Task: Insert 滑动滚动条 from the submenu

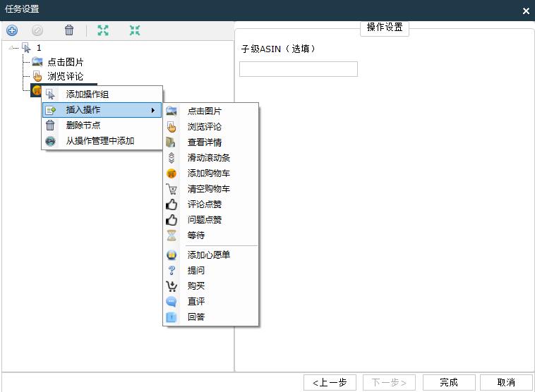Action: coord(210,158)
